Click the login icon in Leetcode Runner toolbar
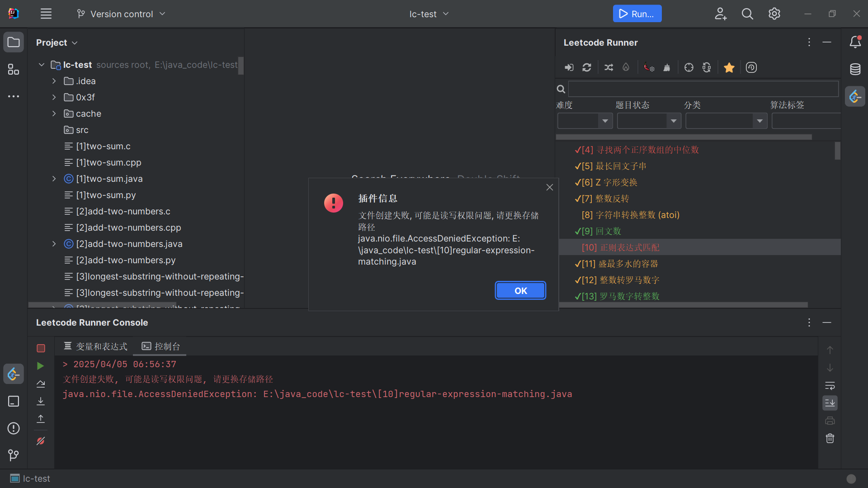The height and width of the screenshot is (488, 868). 569,67
